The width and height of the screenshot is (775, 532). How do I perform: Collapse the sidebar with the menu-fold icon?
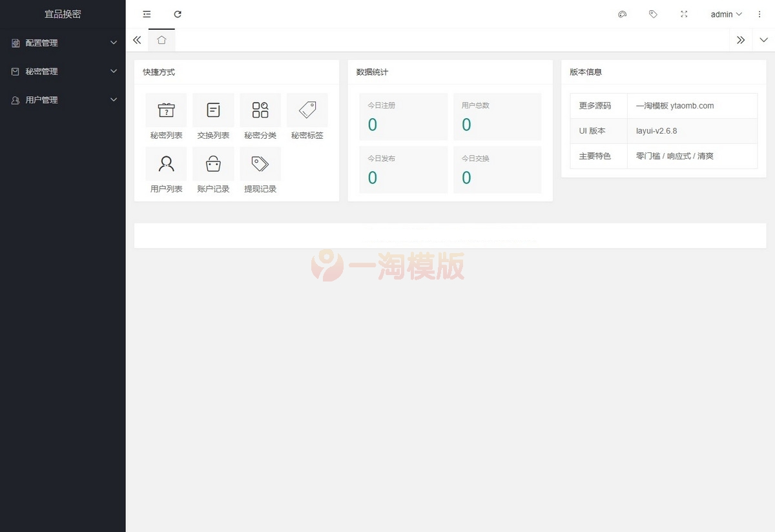[147, 14]
